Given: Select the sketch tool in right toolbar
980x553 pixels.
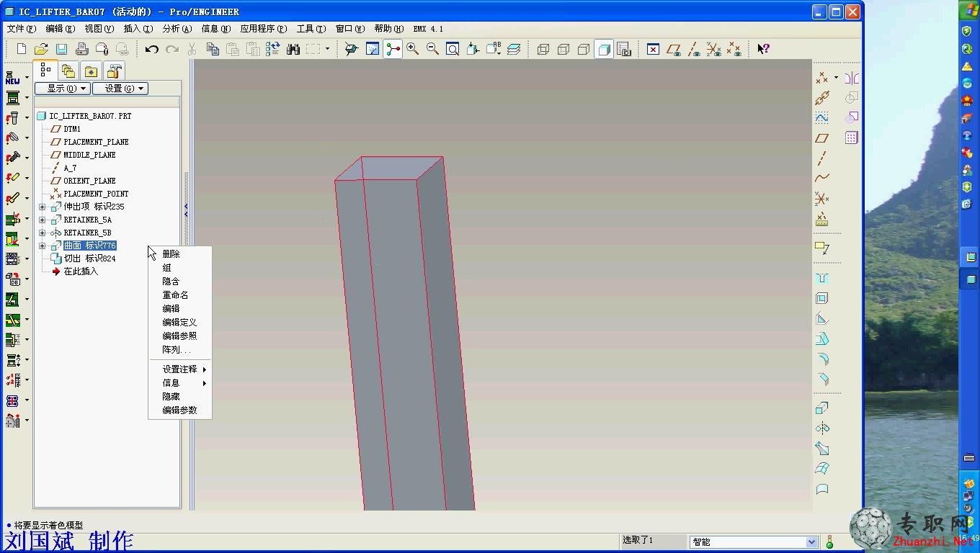Looking at the screenshot, I should pyautogui.click(x=822, y=117).
